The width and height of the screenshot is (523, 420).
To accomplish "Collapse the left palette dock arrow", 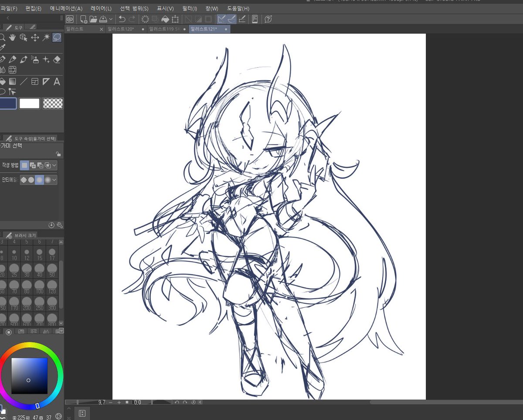I will coord(7,18).
